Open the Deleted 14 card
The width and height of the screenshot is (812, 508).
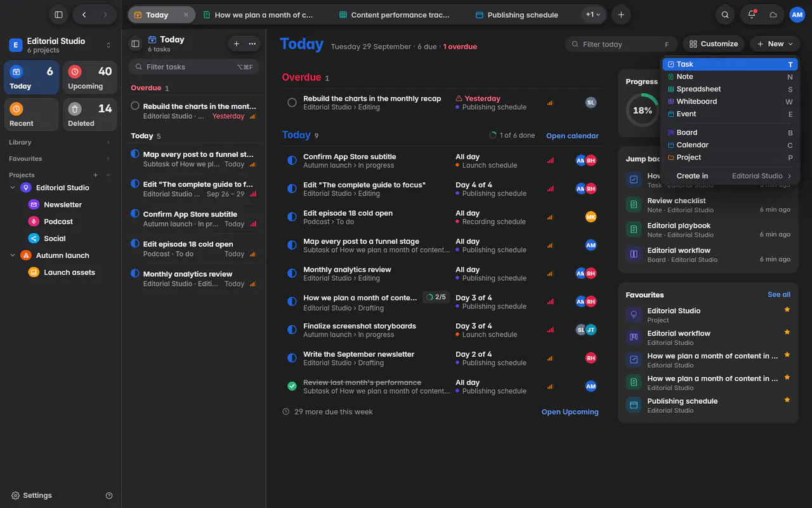coord(89,114)
